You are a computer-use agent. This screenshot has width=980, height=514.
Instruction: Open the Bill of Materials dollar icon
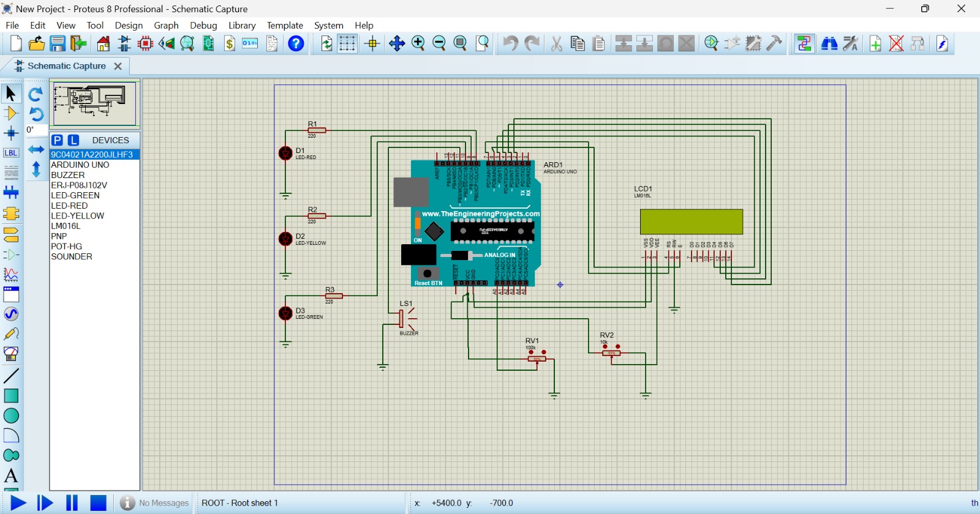pos(229,43)
